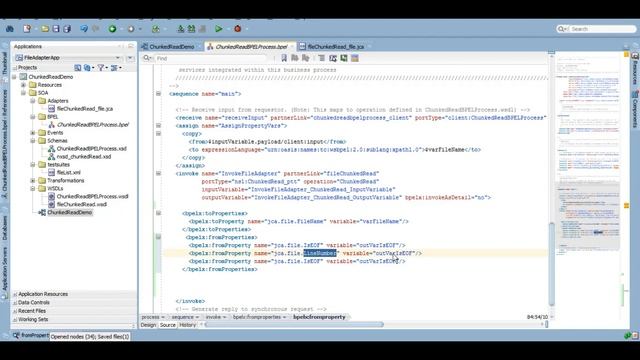Select ChunkedReadBPELProcess.xsd in Schemas folder
The height and width of the screenshot is (360, 640).
point(91,149)
